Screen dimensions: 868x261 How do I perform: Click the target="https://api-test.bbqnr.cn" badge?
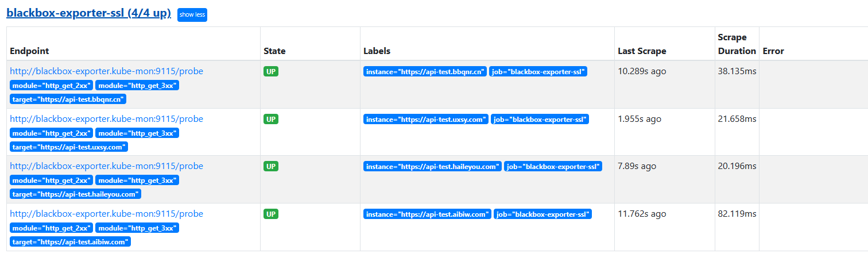[x=68, y=99]
